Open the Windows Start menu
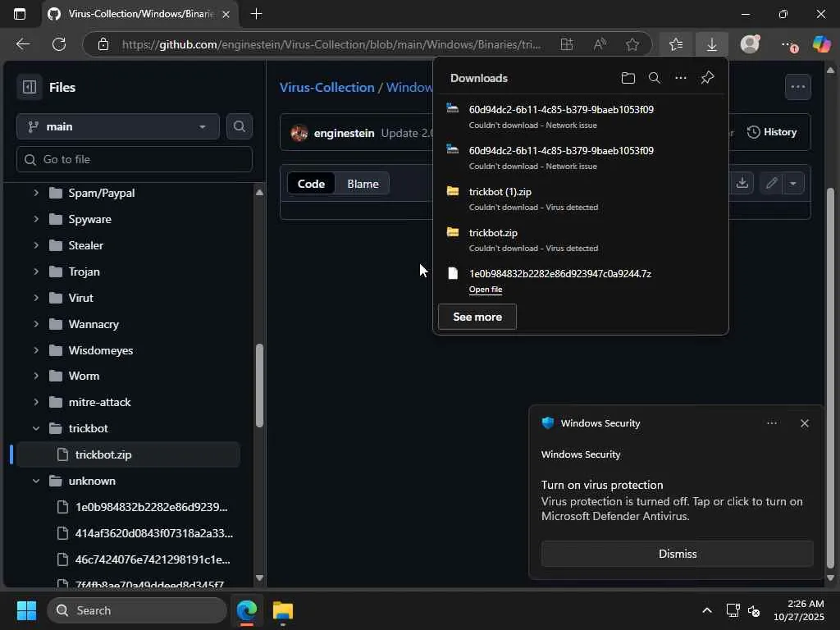Viewport: 840px width, 630px height. 26,610
